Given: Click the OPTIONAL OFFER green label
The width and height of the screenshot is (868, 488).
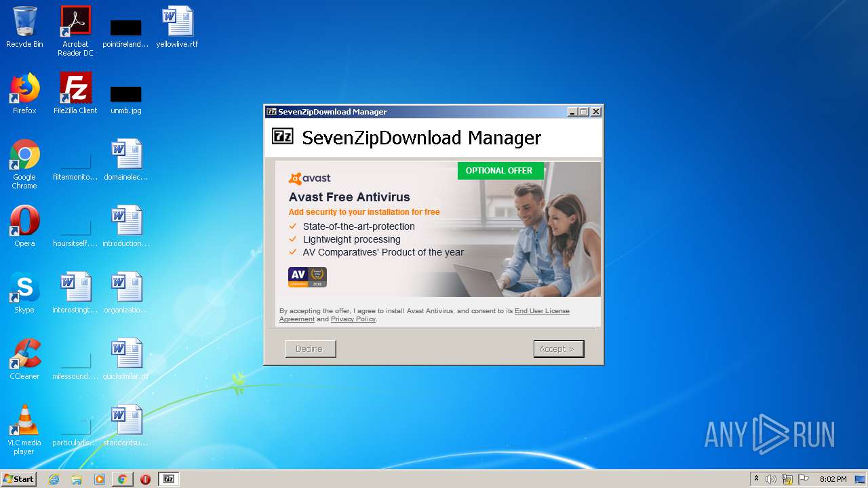Looking at the screenshot, I should [500, 171].
